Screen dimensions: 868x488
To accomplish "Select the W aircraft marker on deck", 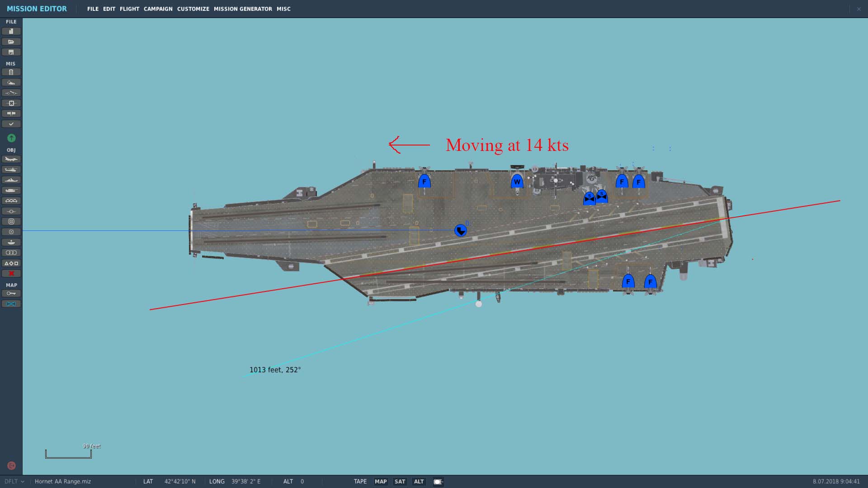I will pyautogui.click(x=517, y=182).
